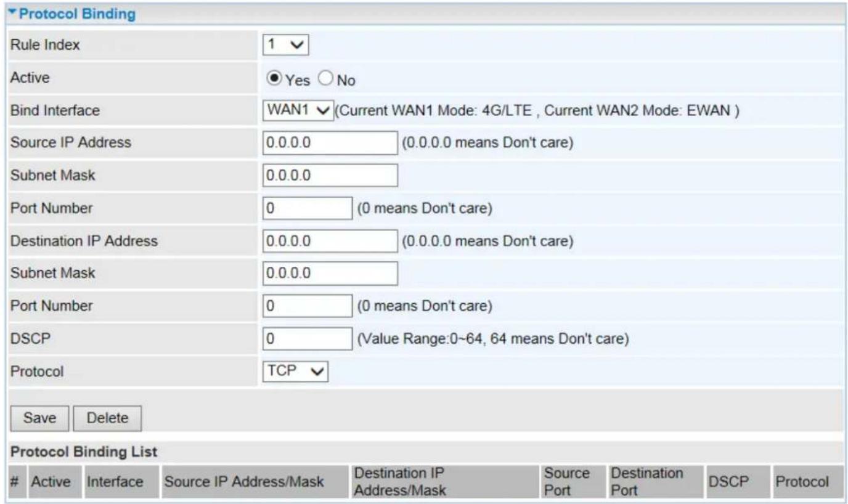The width and height of the screenshot is (848, 504).
Task: Open the Rule Index dropdown
Action: click(x=285, y=45)
